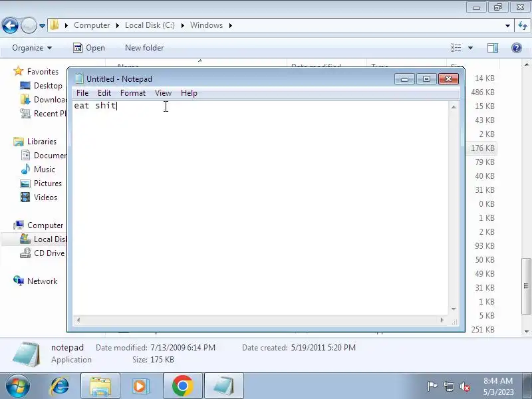Image resolution: width=532 pixels, height=399 pixels.
Task: Open the Notepad Format menu
Action: point(132,93)
